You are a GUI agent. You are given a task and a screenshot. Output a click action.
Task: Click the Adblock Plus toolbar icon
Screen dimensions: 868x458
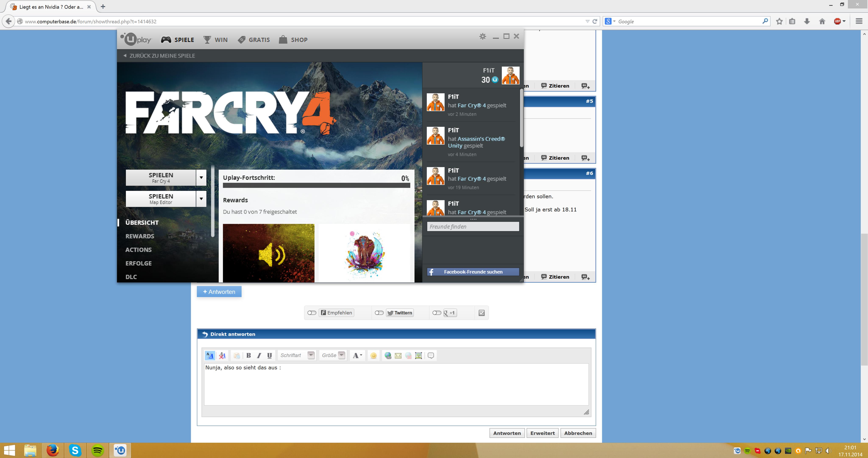(x=837, y=21)
